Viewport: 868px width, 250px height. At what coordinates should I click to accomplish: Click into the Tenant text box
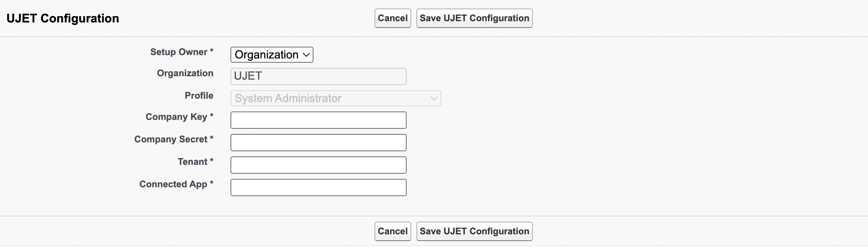pyautogui.click(x=318, y=165)
